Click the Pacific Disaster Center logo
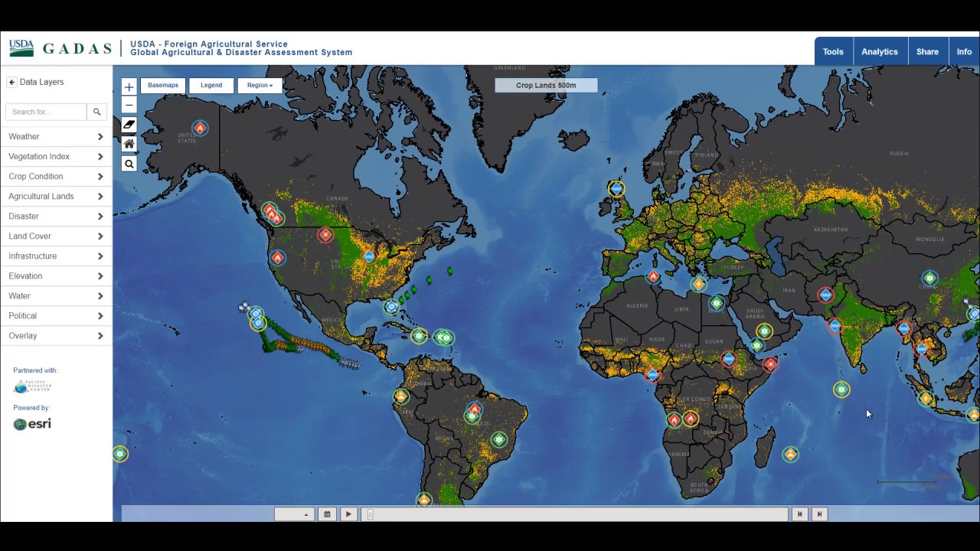980x551 pixels. (32, 386)
